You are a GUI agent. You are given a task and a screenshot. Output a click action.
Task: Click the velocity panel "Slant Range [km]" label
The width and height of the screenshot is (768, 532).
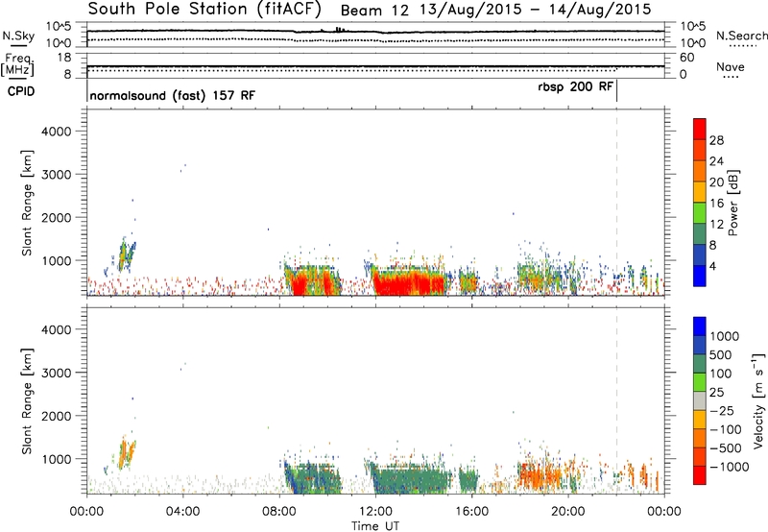coord(27,401)
